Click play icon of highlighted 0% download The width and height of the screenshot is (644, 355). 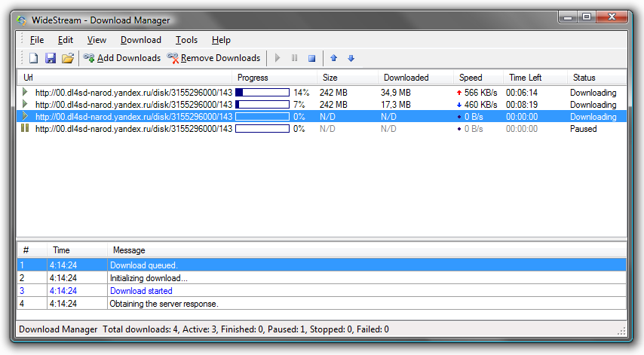click(x=25, y=116)
